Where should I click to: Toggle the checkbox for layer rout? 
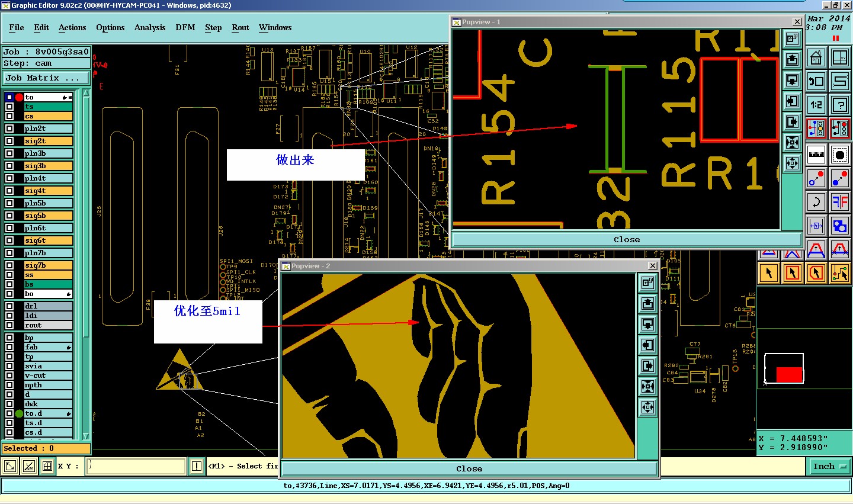[9, 325]
